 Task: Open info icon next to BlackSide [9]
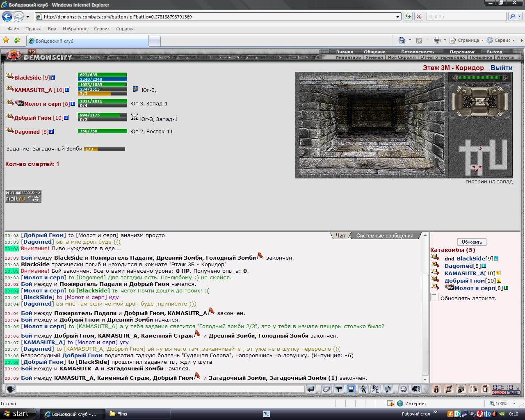(53, 78)
